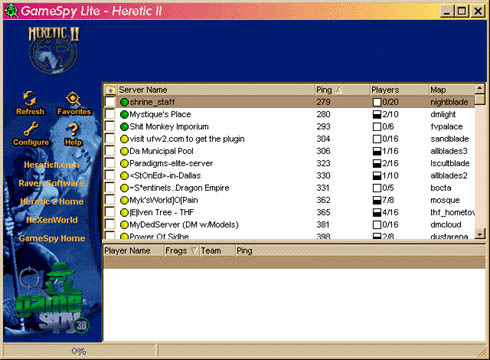Click map name sandblade
The height and width of the screenshot is (360, 490).
[449, 139]
